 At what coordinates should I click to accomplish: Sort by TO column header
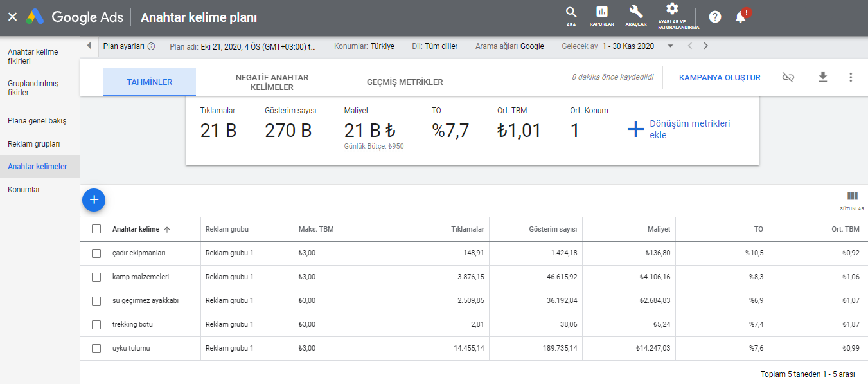(x=759, y=229)
